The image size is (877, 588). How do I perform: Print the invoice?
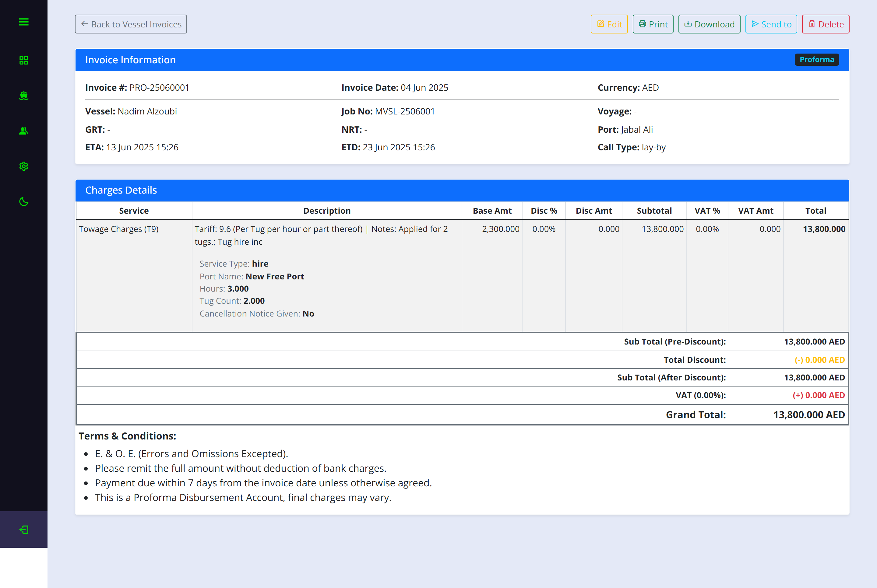[x=653, y=24]
